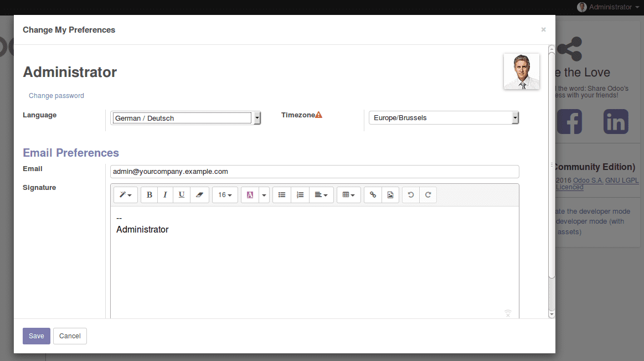Screen dimensions: 644x361
Task: Click the Email address input field
Action: (x=315, y=172)
